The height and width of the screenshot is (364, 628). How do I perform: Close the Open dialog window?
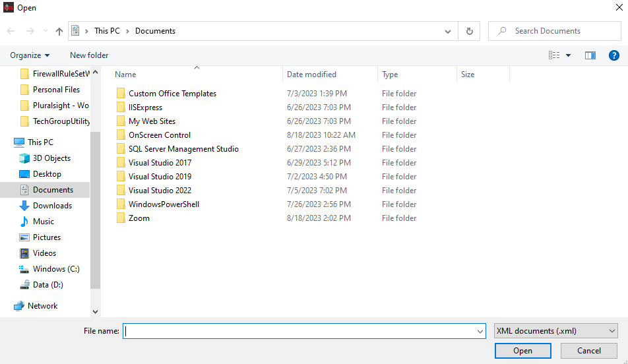click(x=619, y=7)
